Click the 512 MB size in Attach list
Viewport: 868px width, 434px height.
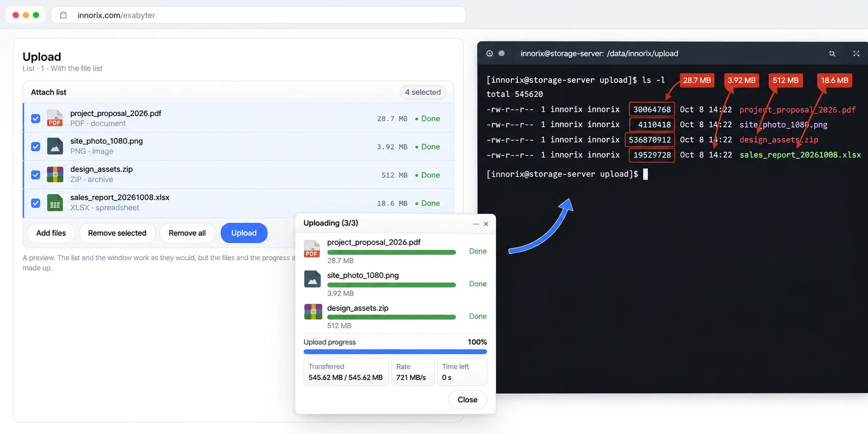click(x=394, y=175)
